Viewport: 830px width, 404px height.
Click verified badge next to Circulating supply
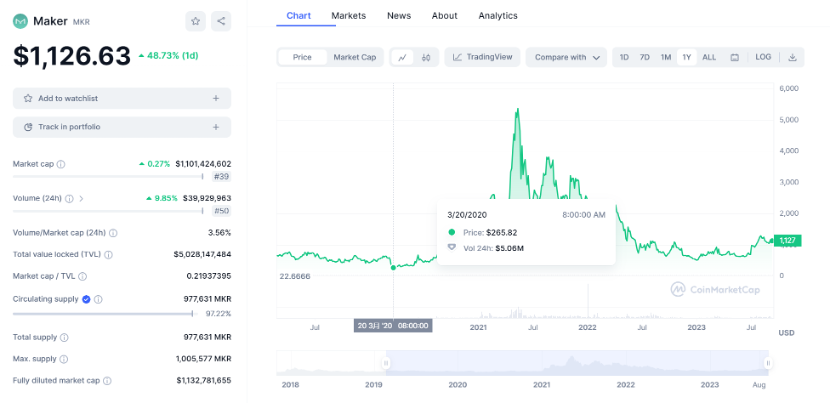click(86, 299)
